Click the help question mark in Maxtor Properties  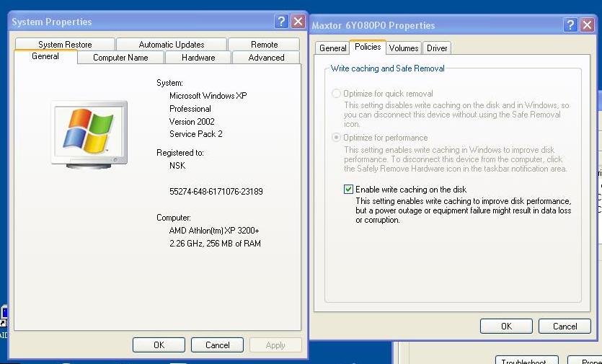(571, 25)
